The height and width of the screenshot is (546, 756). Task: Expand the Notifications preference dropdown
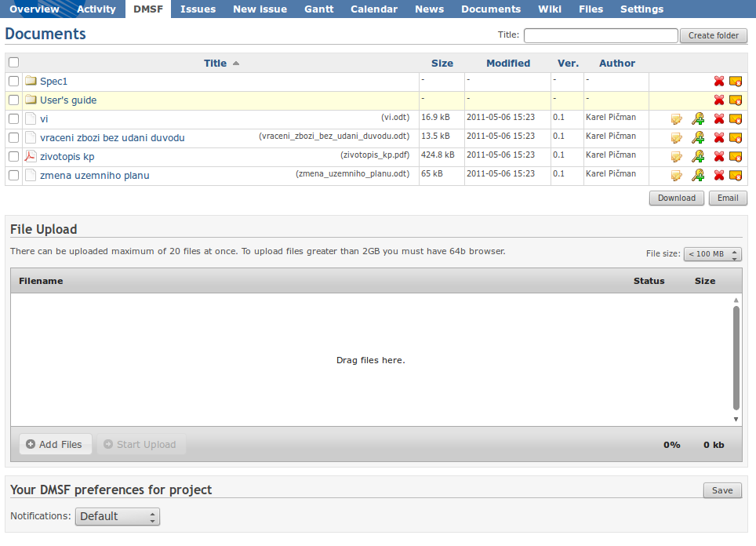118,516
